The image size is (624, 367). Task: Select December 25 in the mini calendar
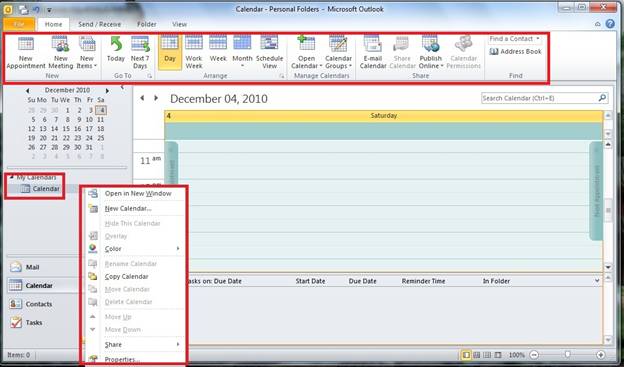[x=101, y=138]
